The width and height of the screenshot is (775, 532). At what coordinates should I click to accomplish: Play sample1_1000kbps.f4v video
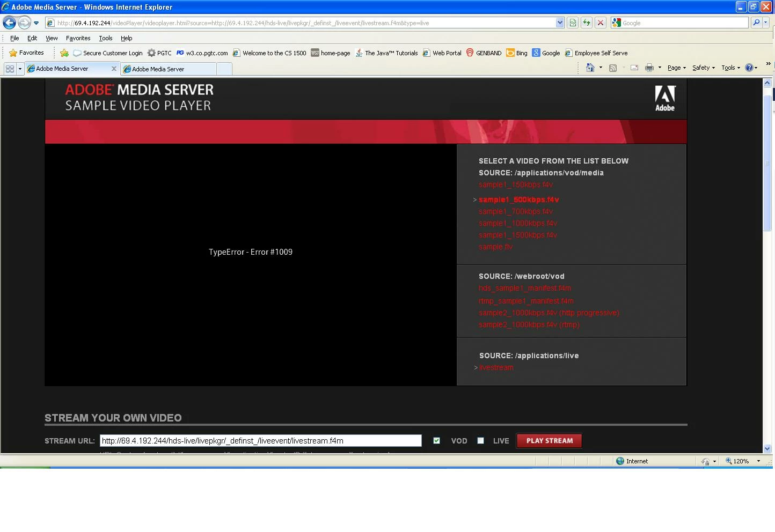coord(518,223)
